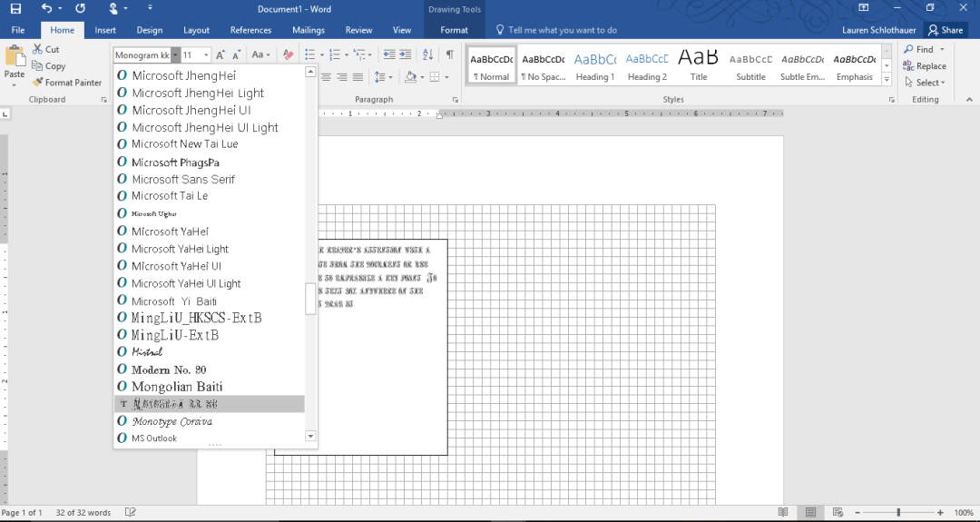The image size is (980, 522).
Task: Click the Format Painter brush
Action: (37, 82)
